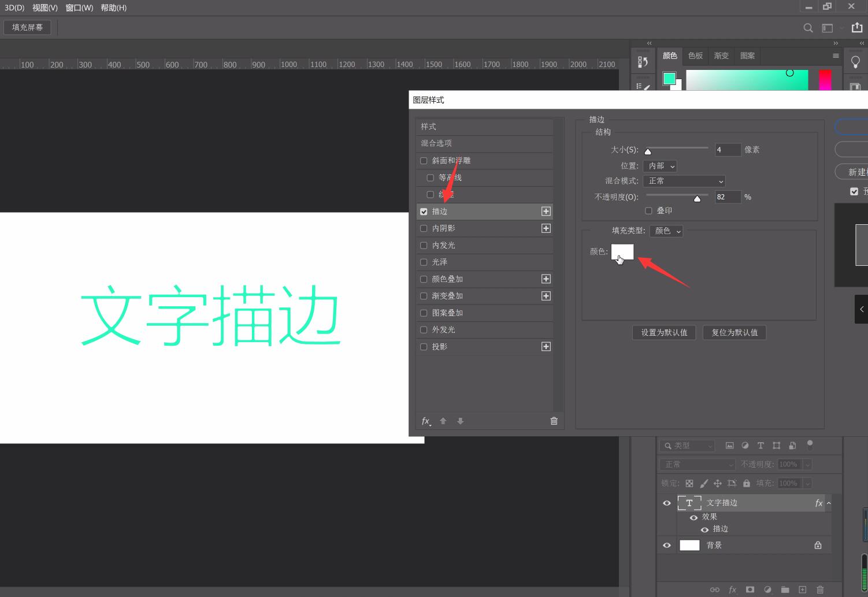
Task: Open the workspace switcher icon
Action: tap(828, 28)
